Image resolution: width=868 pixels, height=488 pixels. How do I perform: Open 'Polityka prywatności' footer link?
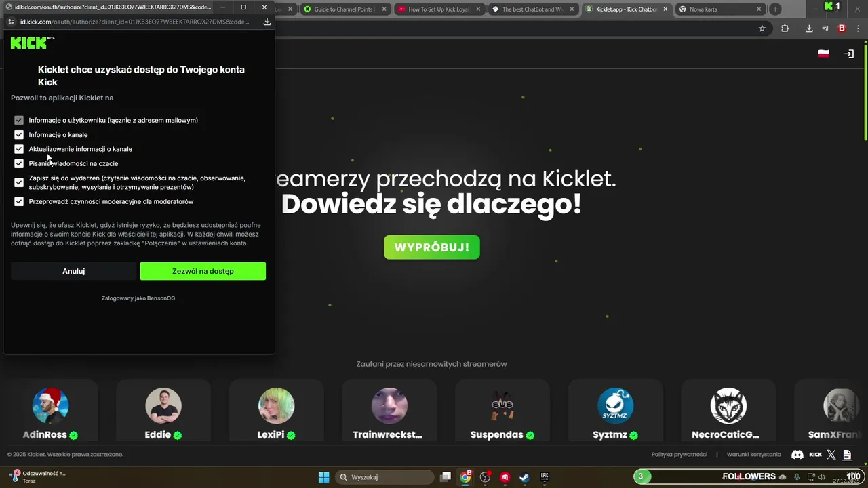[679, 455]
